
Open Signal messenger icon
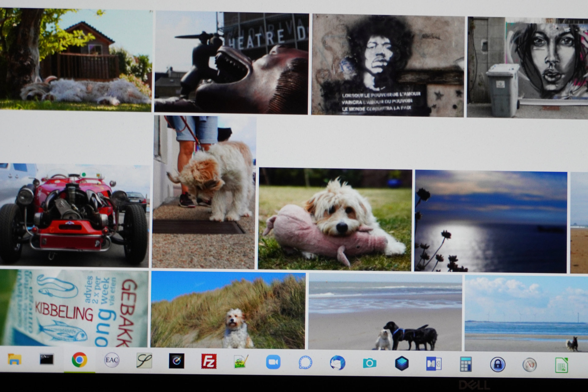(305, 363)
